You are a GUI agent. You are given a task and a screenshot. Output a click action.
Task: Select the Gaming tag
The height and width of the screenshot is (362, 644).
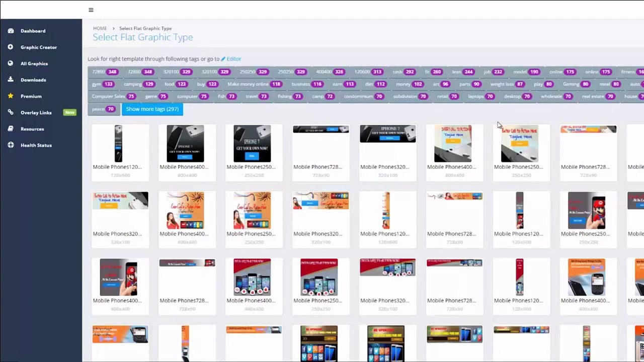pos(576,84)
